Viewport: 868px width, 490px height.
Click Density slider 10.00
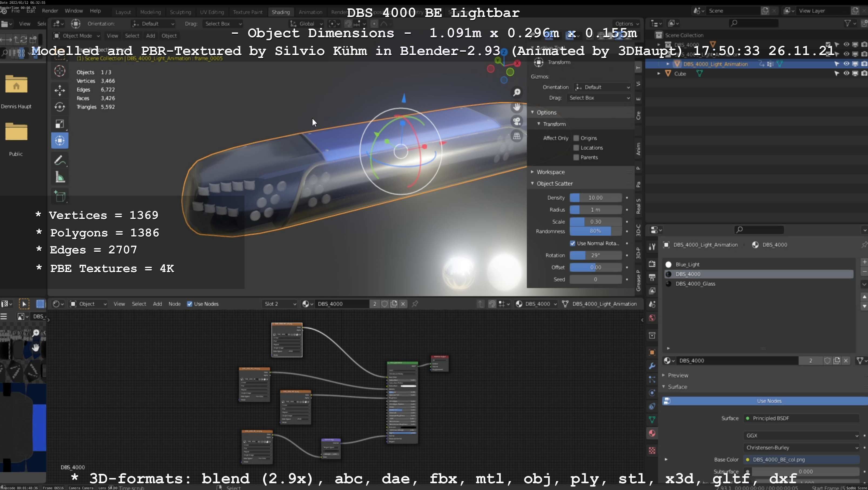point(595,198)
